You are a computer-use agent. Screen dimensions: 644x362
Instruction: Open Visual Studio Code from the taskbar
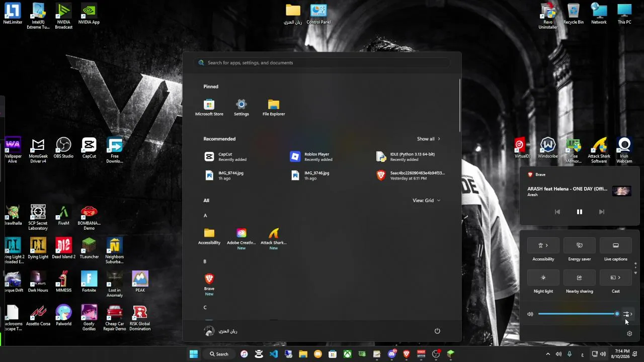(274, 354)
